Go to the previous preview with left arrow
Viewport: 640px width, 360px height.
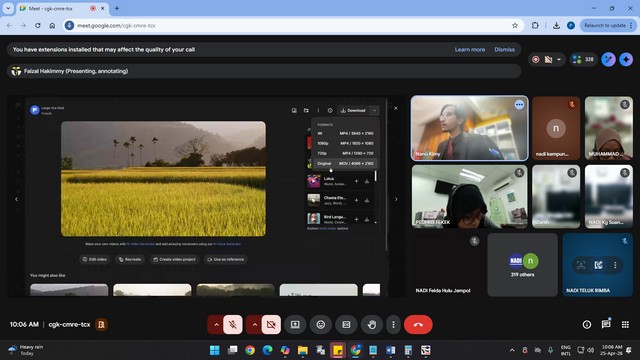click(16, 199)
